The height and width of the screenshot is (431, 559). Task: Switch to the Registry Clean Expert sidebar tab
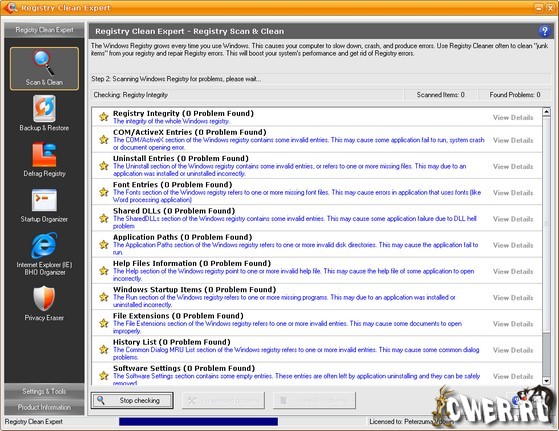click(44, 30)
